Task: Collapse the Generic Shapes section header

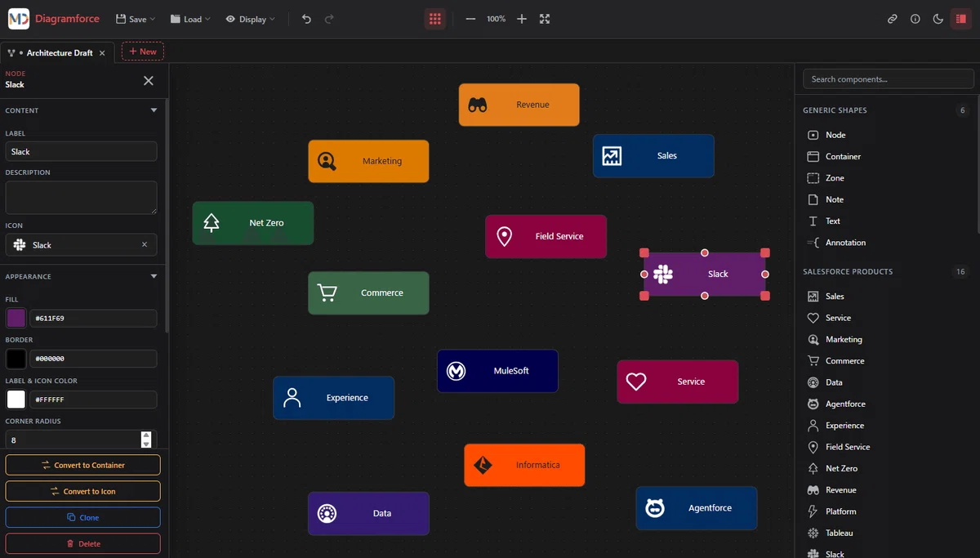Action: point(887,110)
